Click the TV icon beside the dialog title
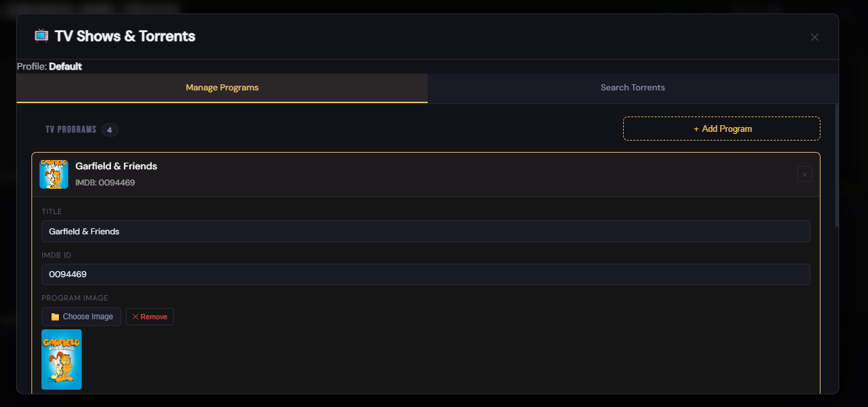Viewport: 868px width, 407px height. click(x=41, y=35)
